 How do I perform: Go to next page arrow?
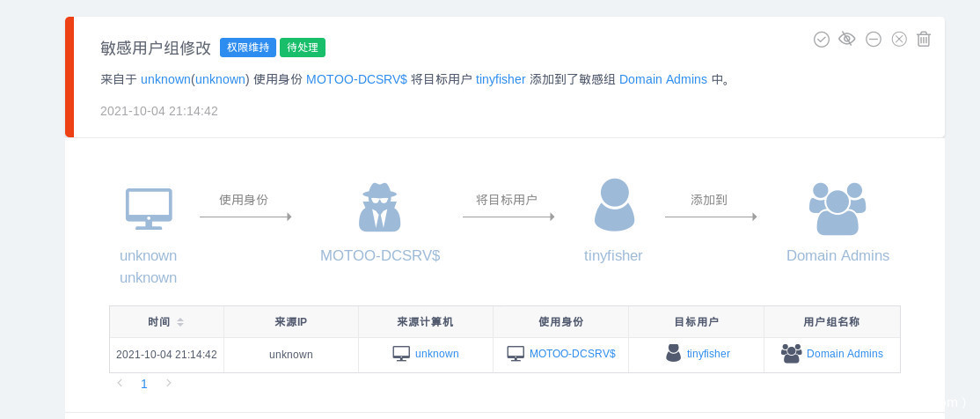[x=169, y=383]
